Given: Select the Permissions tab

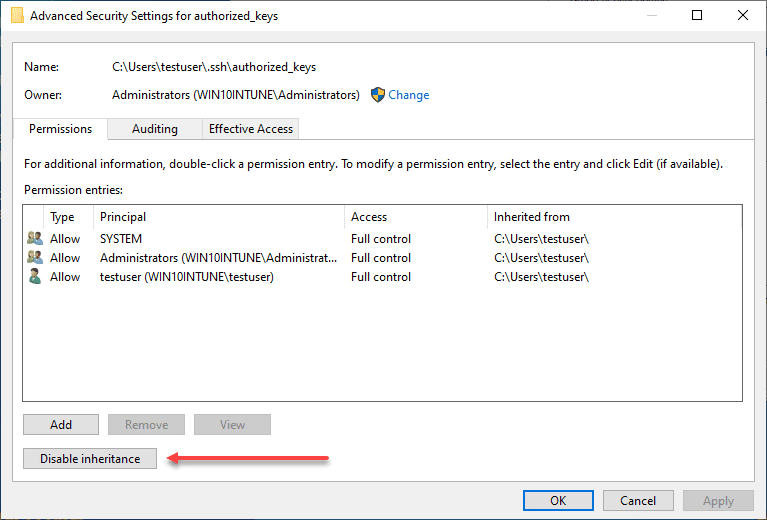Looking at the screenshot, I should 60,129.
